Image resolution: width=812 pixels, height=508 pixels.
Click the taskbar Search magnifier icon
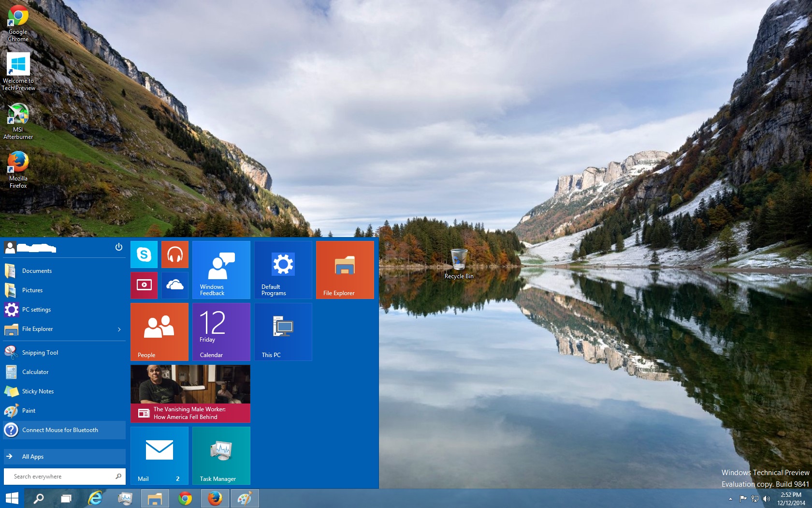(x=38, y=498)
